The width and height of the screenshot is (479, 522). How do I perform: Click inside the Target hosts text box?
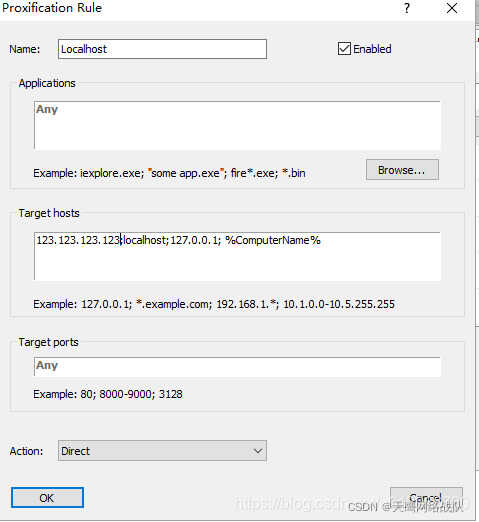(237, 256)
